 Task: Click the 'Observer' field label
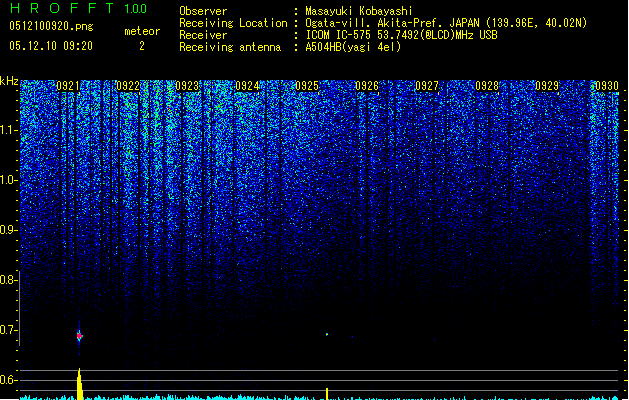click(203, 11)
